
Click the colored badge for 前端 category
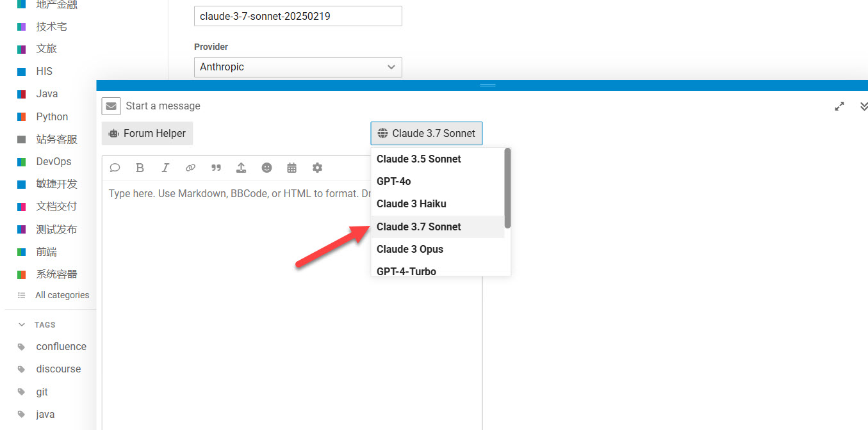pyautogui.click(x=22, y=252)
